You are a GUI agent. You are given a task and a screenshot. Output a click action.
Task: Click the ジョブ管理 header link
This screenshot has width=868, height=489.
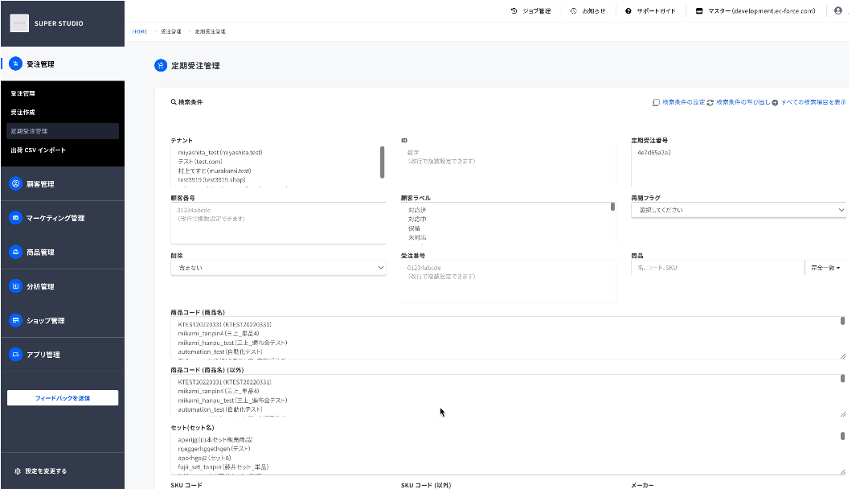(537, 10)
